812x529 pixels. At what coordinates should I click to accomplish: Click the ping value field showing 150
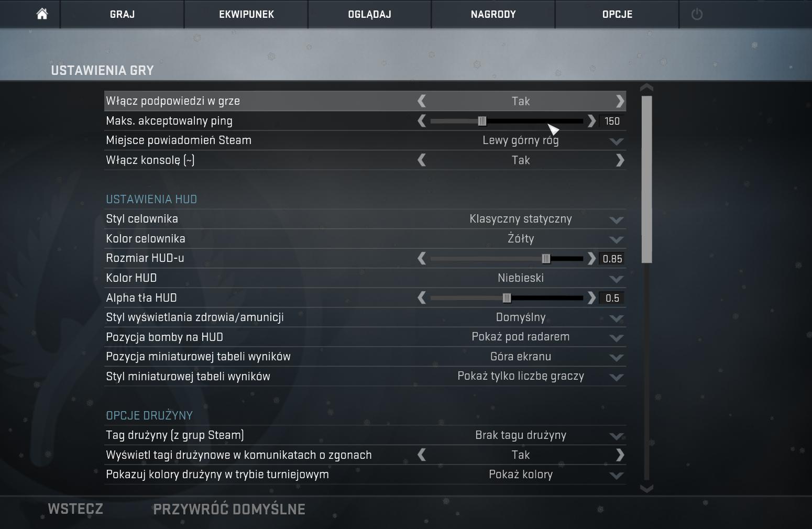point(612,122)
